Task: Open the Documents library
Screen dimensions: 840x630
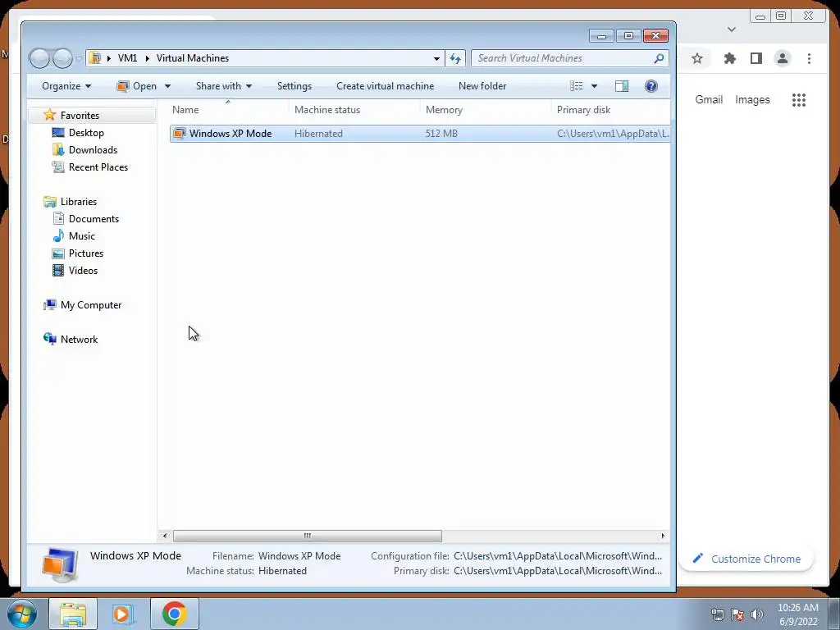Action: coord(94,218)
